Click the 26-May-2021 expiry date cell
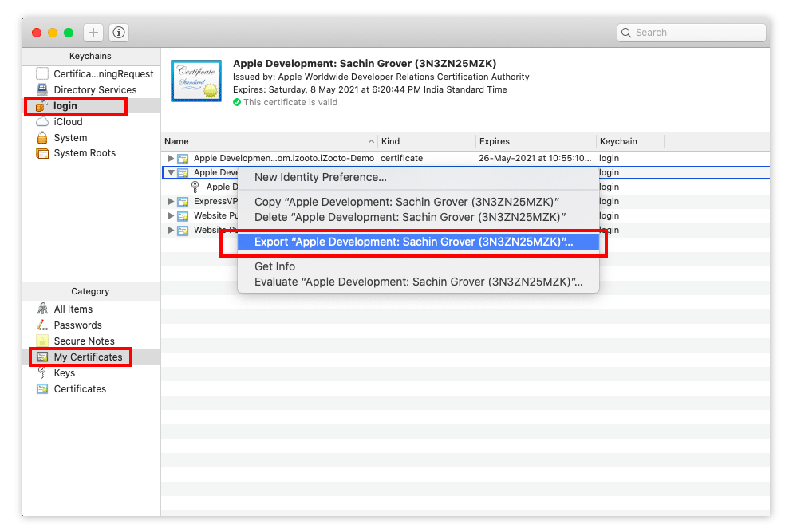Screen dimensions: 789x532 [x=535, y=158]
